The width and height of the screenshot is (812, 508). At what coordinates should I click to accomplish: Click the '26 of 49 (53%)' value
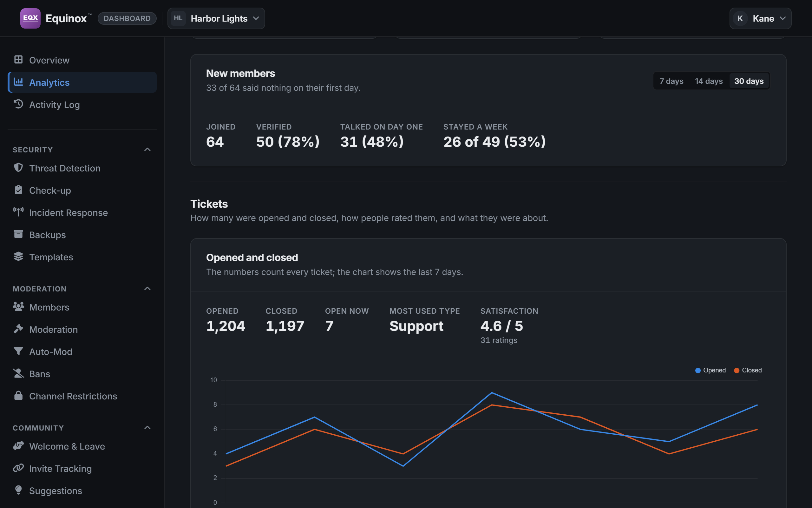click(x=494, y=142)
